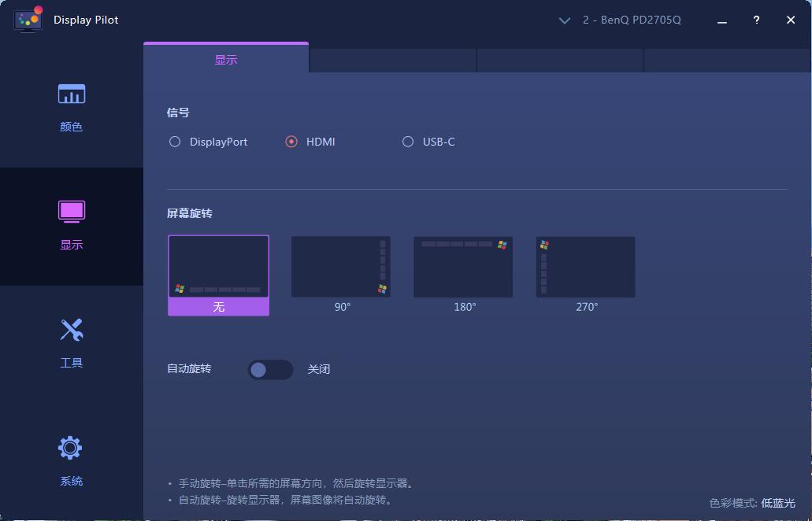
Task: Enable 自动旋转 (auto rotation) switch
Action: 270,369
